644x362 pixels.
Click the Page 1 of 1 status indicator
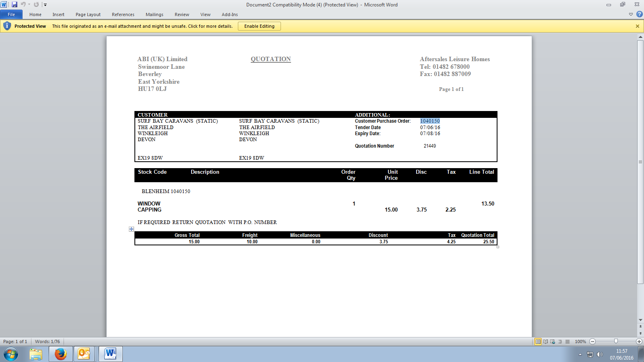point(15,341)
